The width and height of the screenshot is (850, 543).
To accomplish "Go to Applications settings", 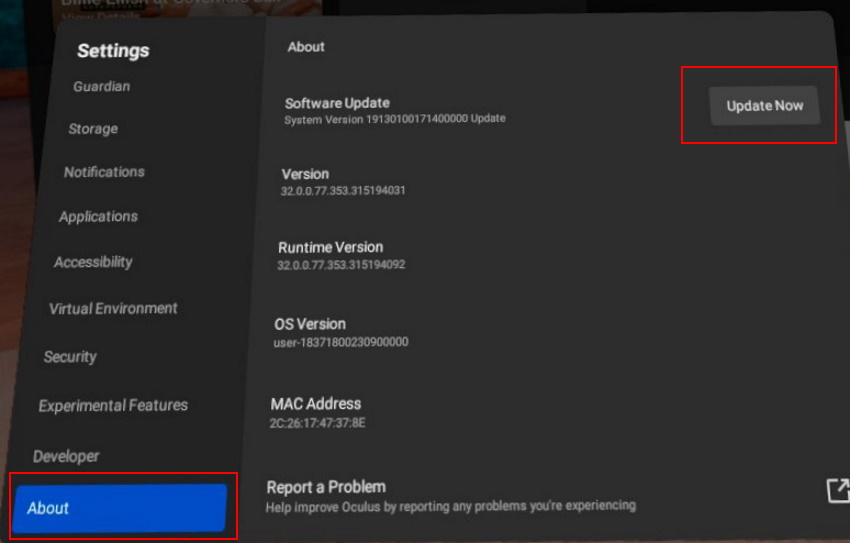I will coord(98,216).
